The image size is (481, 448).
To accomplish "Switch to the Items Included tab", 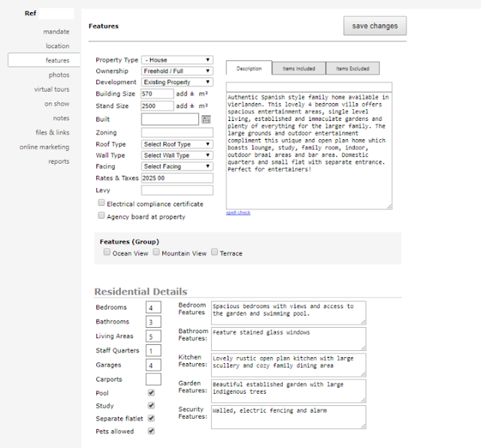I will [299, 68].
